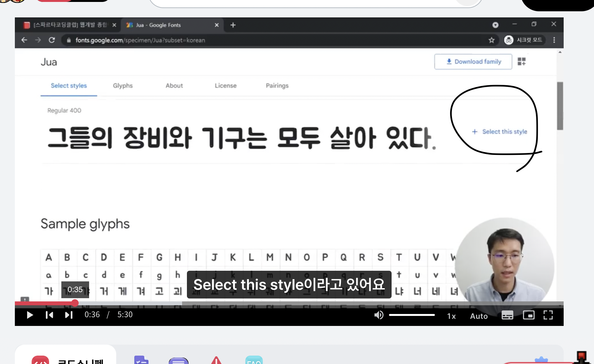Click glyph B in Sample glyphs
The image size is (594, 364).
[x=67, y=257]
